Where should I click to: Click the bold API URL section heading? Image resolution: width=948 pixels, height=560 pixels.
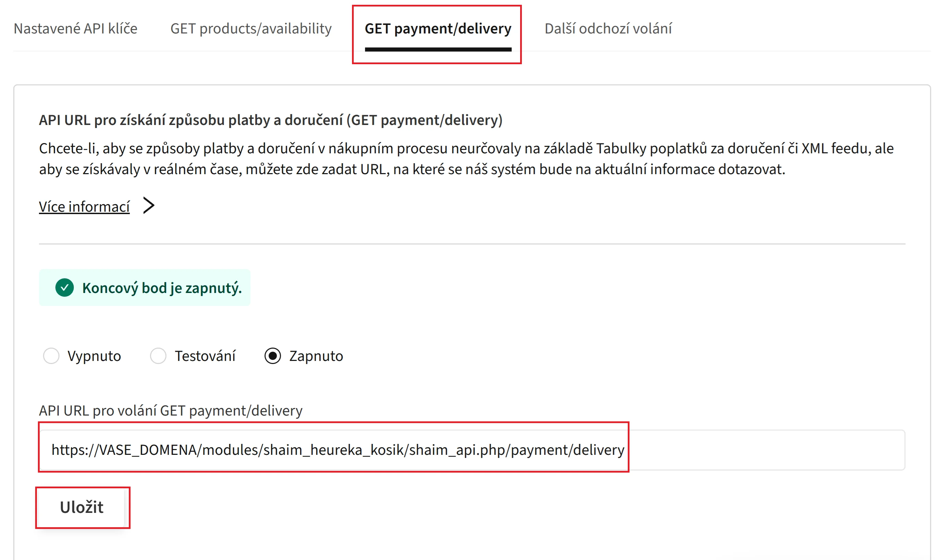pyautogui.click(x=270, y=120)
